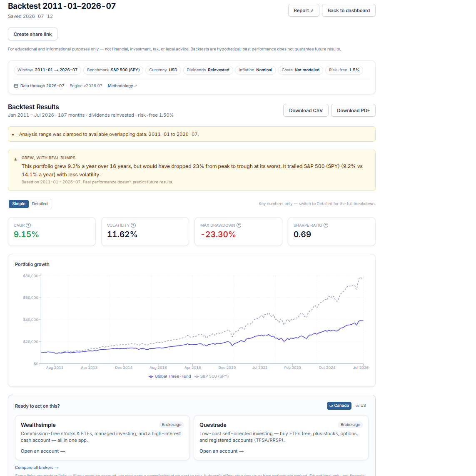Open an account with Questrade
Image resolution: width=476 pixels, height=476 pixels.
[222, 451]
